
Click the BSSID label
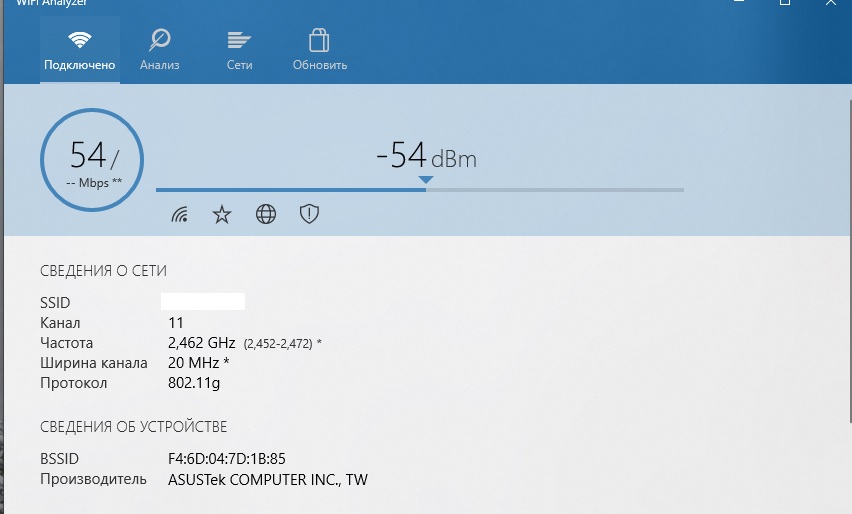coord(60,459)
